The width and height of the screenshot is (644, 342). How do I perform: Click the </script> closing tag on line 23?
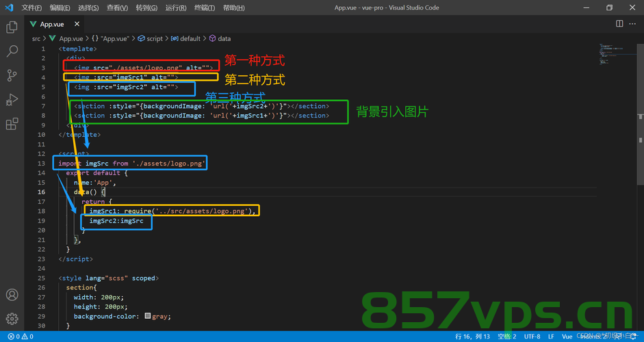point(75,259)
